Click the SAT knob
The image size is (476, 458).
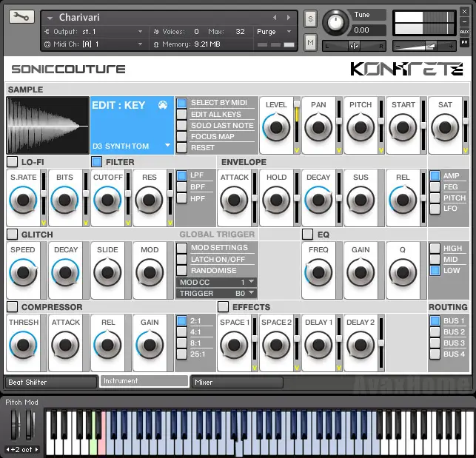pos(445,127)
